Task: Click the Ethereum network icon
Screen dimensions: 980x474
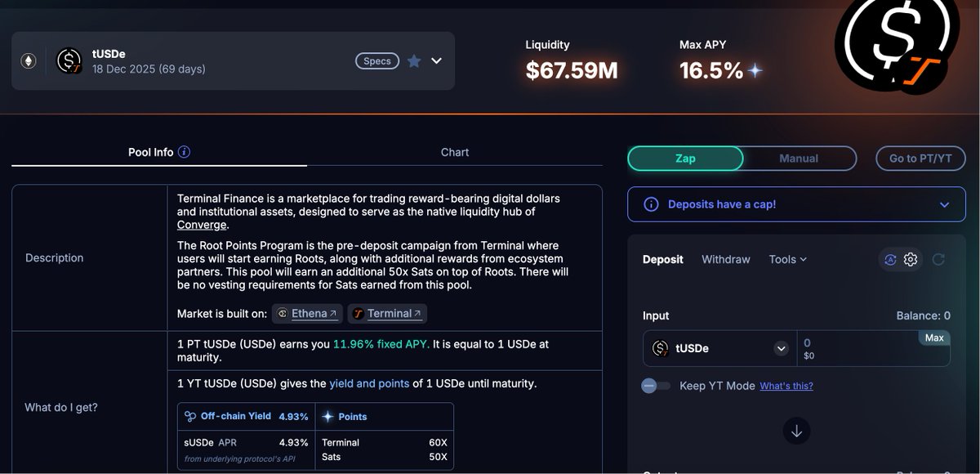Action: (x=29, y=60)
